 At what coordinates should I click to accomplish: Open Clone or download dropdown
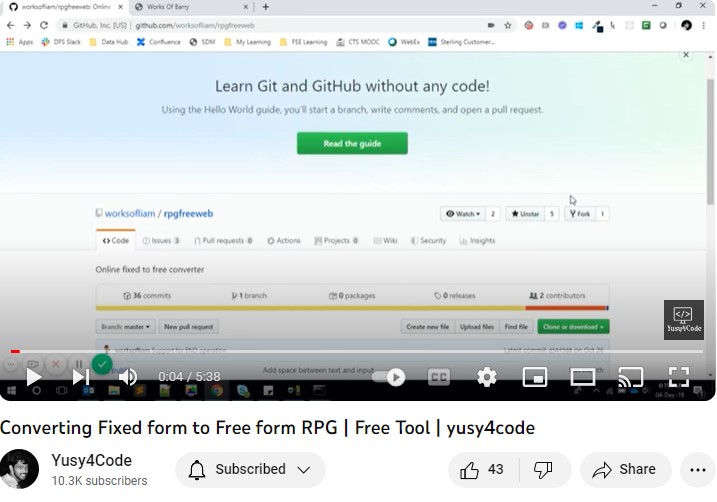pyautogui.click(x=573, y=327)
